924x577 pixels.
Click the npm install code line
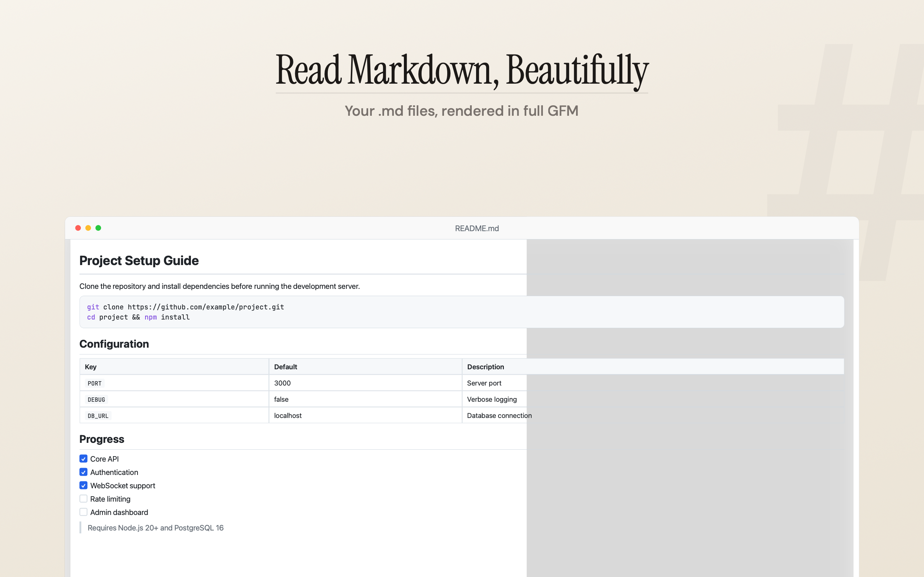click(138, 317)
